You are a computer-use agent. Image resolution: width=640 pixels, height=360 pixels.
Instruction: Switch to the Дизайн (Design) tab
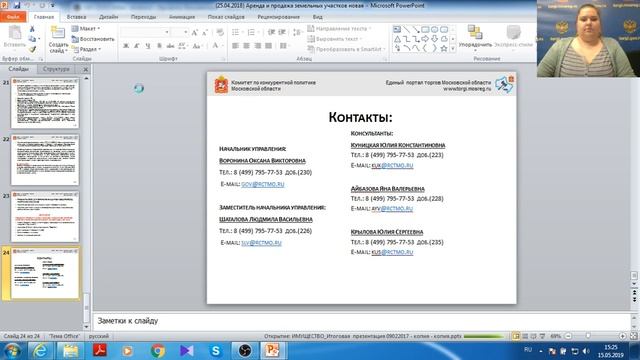(109, 17)
